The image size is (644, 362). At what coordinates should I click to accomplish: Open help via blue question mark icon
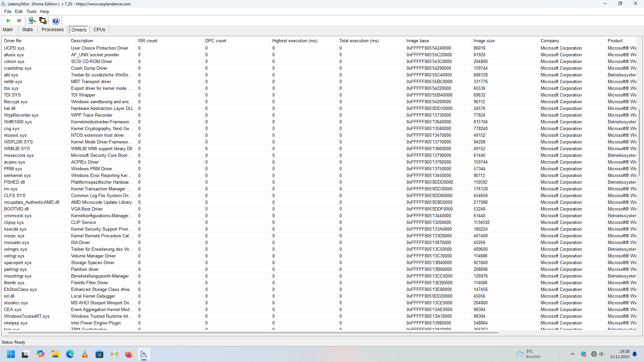pos(56,21)
